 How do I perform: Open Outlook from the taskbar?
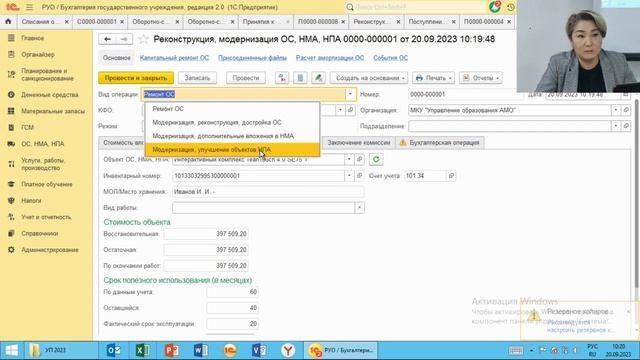(x=113, y=350)
